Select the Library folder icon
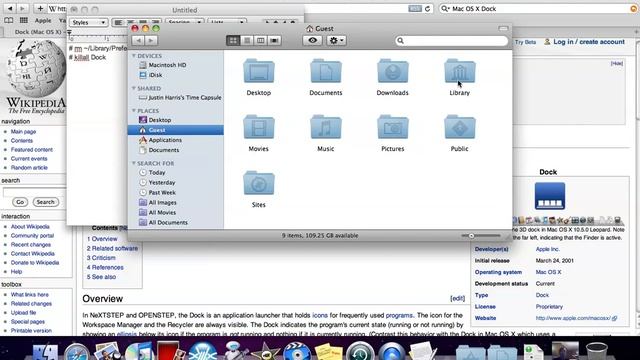The height and width of the screenshot is (360, 640). click(x=460, y=72)
